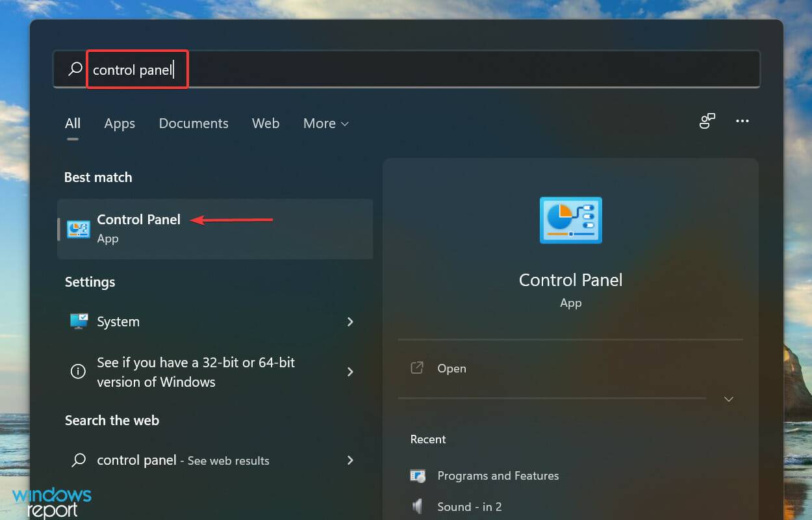
Task: Click the speaker icon next to Sound - in 2
Action: click(416, 506)
